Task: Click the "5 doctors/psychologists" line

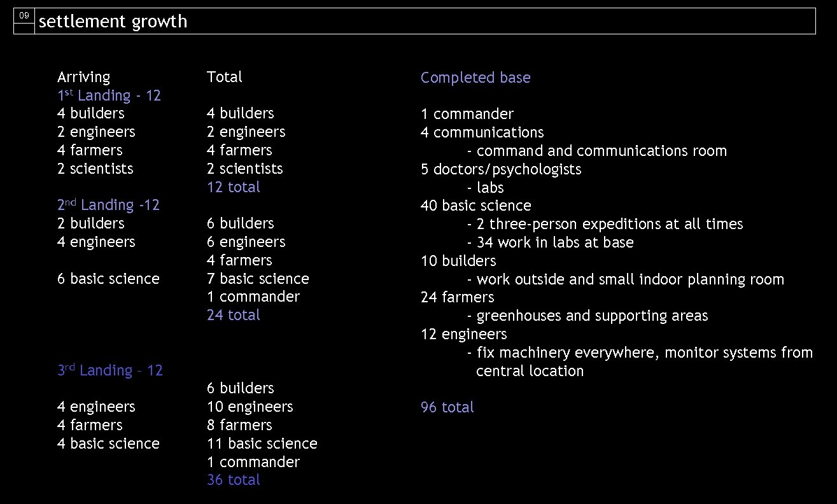Action: 500,169
